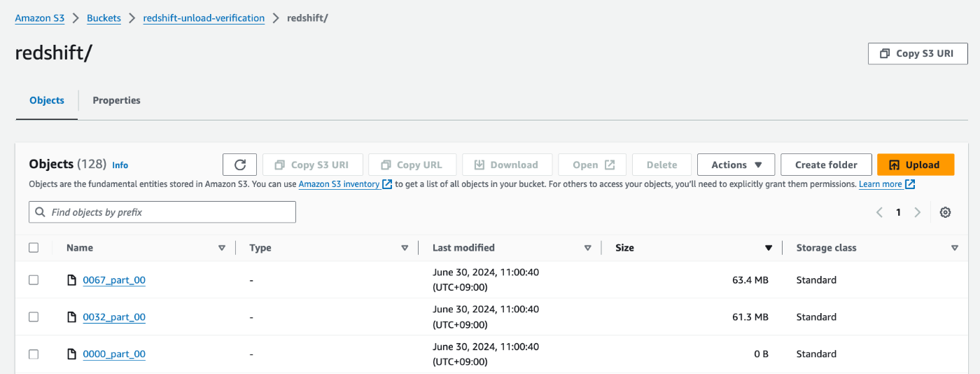Click the 0 B size cell
This screenshot has width=980, height=374.
click(x=761, y=354)
